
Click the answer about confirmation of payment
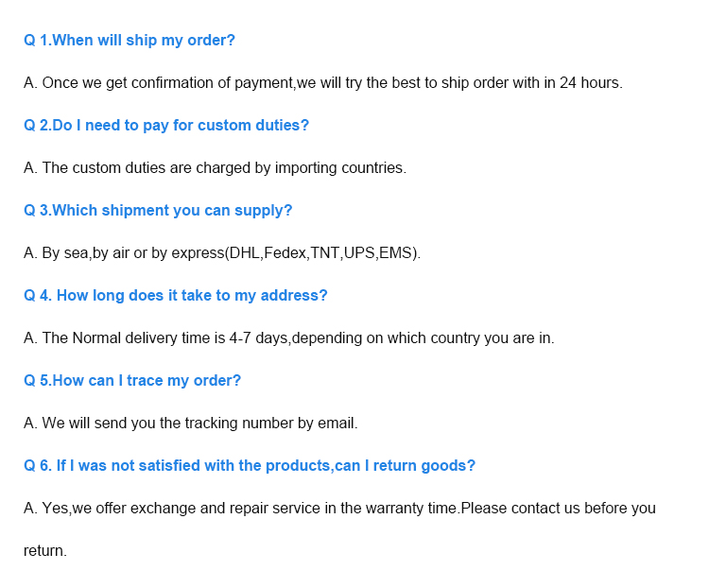(321, 83)
